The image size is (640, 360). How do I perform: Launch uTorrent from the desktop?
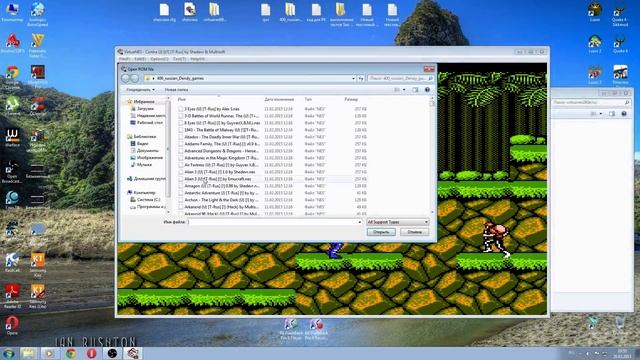(12, 106)
